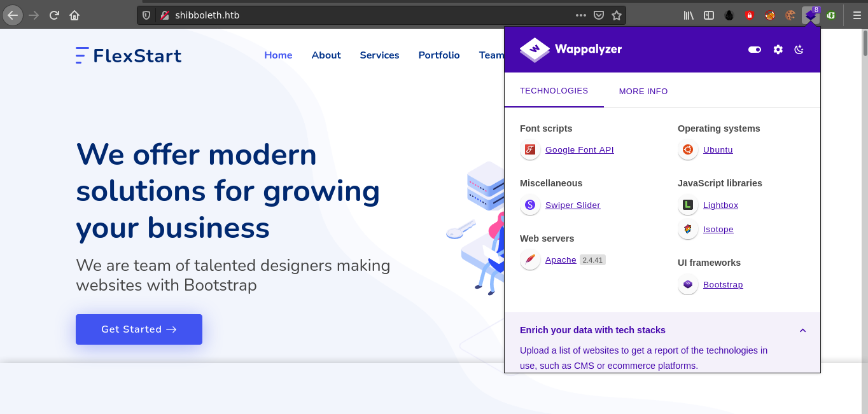Open Firefox library icon
This screenshot has height=414, width=868.
(x=689, y=15)
